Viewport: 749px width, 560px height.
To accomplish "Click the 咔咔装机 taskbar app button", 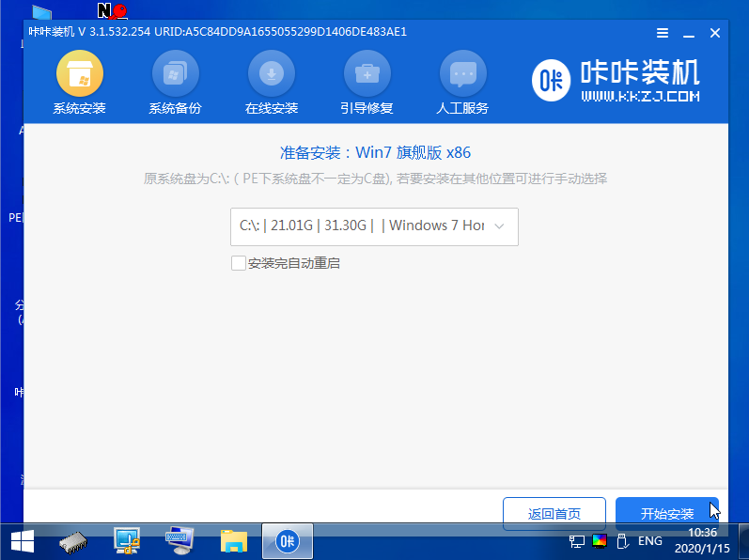I will pos(289,541).
